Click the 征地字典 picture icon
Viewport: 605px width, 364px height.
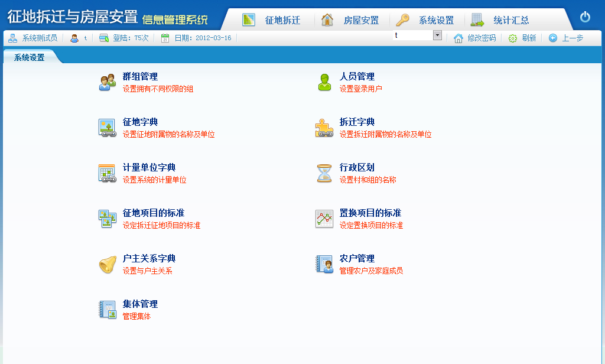coord(108,128)
